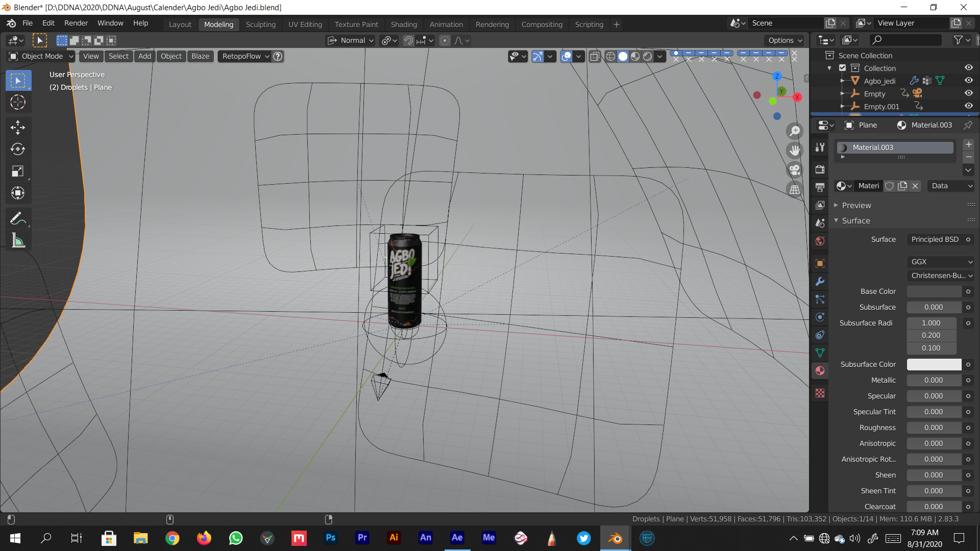Open the GGX distribution dropdown

[x=941, y=262]
